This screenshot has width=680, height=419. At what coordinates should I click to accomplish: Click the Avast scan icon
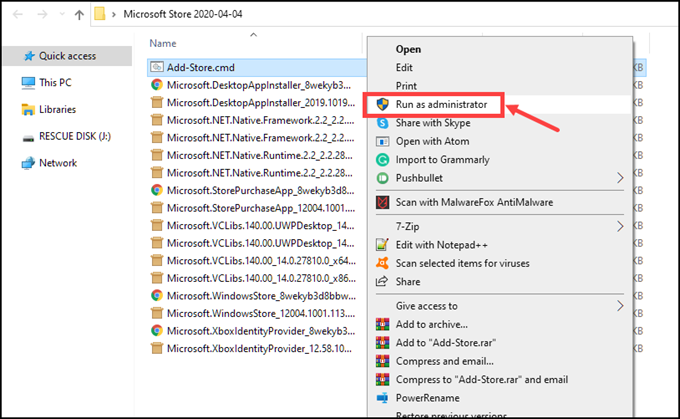click(382, 263)
